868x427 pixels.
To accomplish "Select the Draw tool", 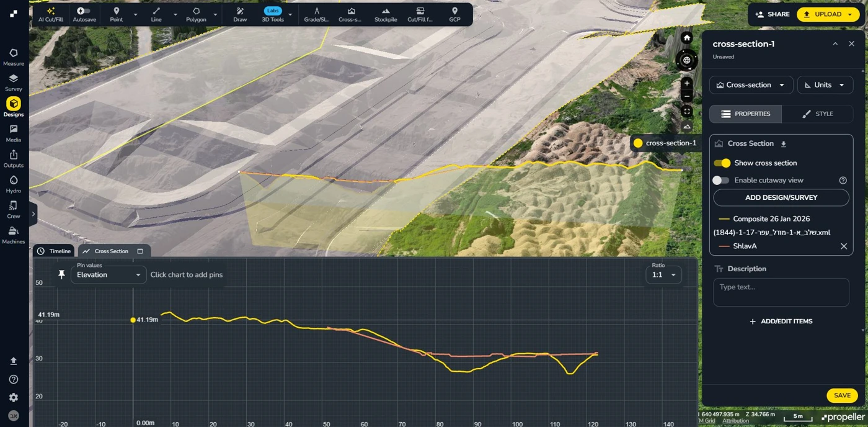I will point(240,14).
